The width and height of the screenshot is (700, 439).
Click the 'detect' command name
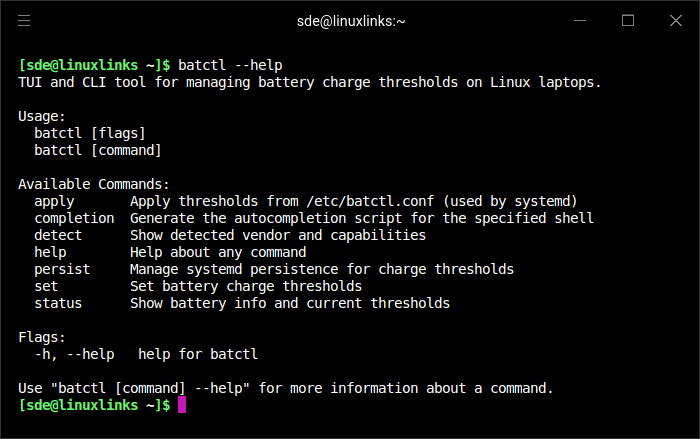pos(58,235)
